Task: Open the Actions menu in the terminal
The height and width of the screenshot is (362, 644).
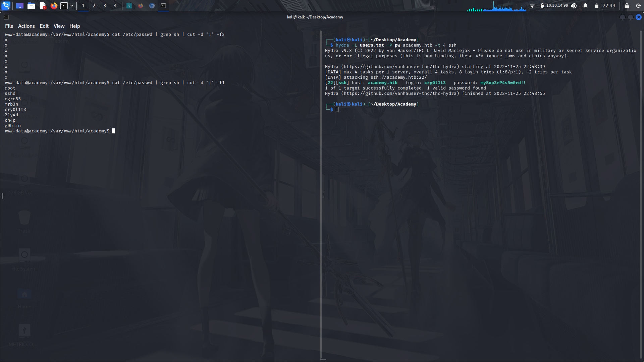Action: [26, 26]
